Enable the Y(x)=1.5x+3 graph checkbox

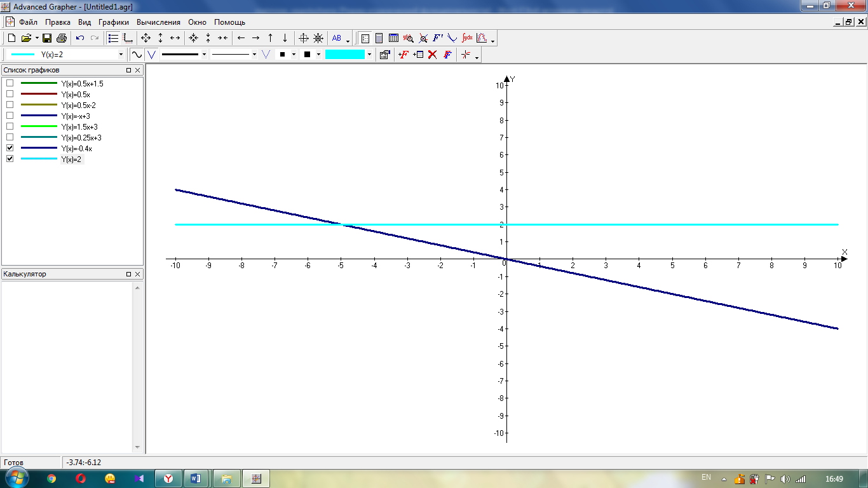point(10,126)
